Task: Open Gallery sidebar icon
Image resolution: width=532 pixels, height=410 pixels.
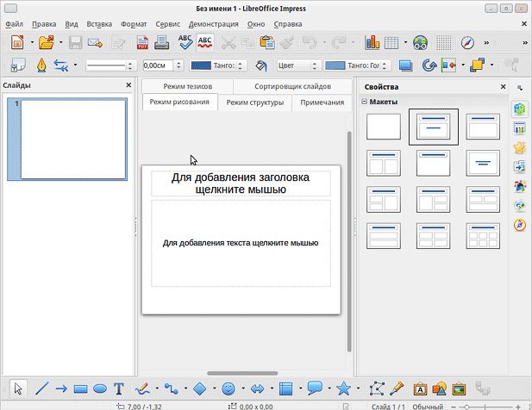Action: coord(519,205)
